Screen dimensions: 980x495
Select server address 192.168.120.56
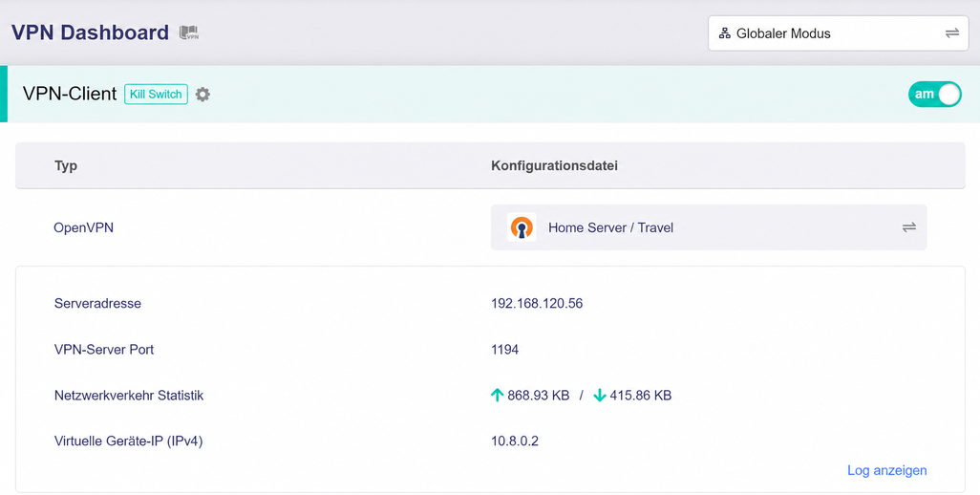[x=537, y=304]
